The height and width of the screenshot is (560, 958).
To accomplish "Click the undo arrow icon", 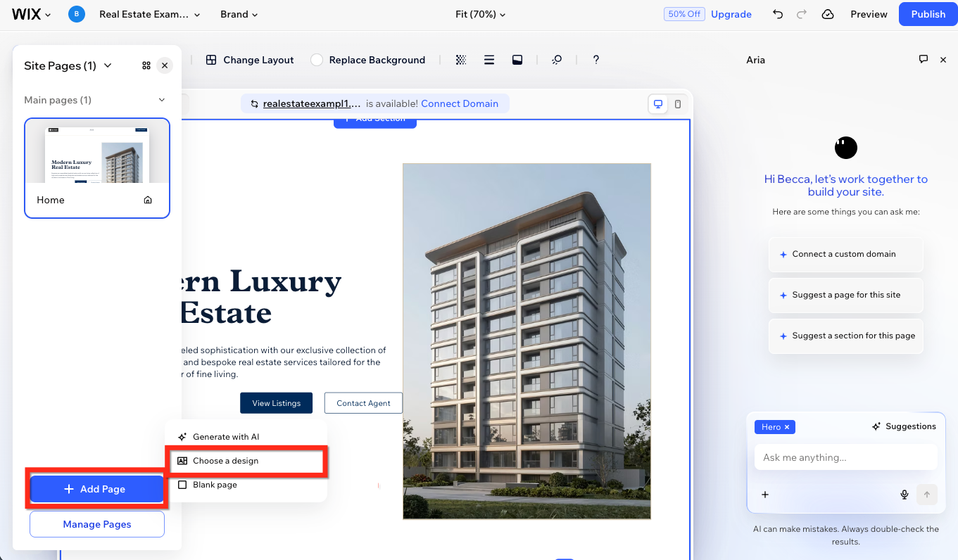I will [777, 14].
